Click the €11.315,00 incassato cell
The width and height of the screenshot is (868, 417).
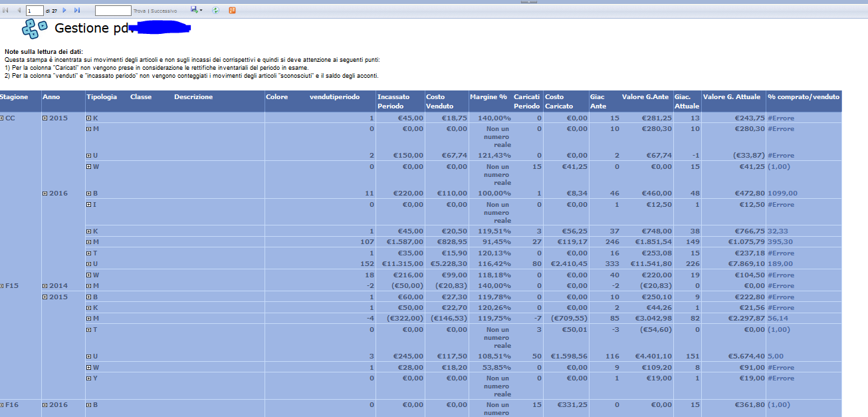click(x=403, y=264)
